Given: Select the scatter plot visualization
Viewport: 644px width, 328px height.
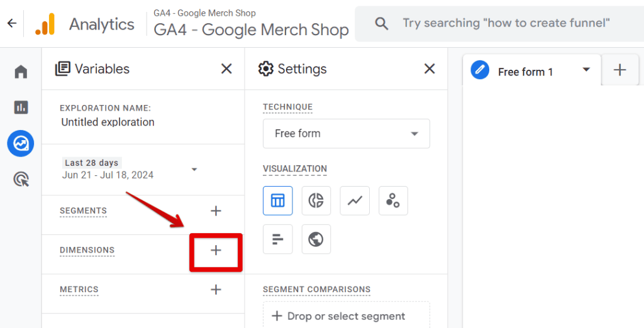Looking at the screenshot, I should pos(393,200).
